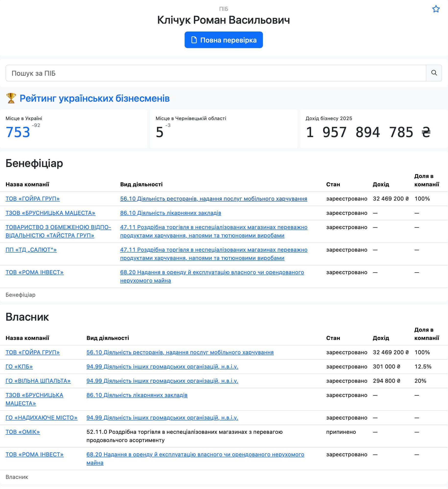Open ТЗОВ «БРУСНИЦЬКА МАЦЕСТА» in Власник table
This screenshot has height=489, width=448.
34,399
